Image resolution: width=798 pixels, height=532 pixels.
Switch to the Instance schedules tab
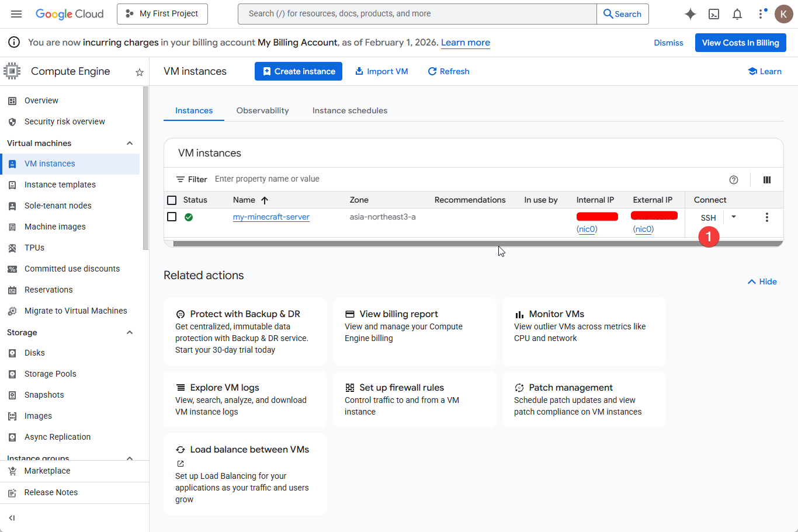click(350, 111)
